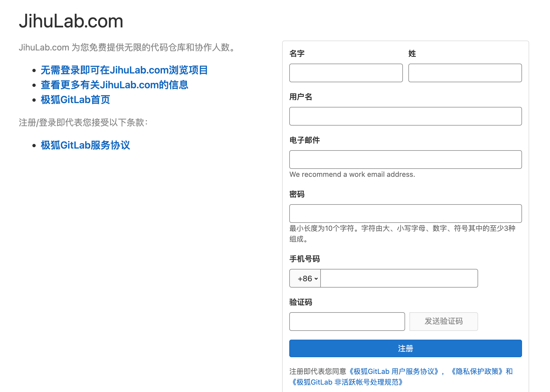Image resolution: width=550 pixels, height=392 pixels.
Task: Open the 极狐GitLab服务协议 link
Action: (x=85, y=145)
